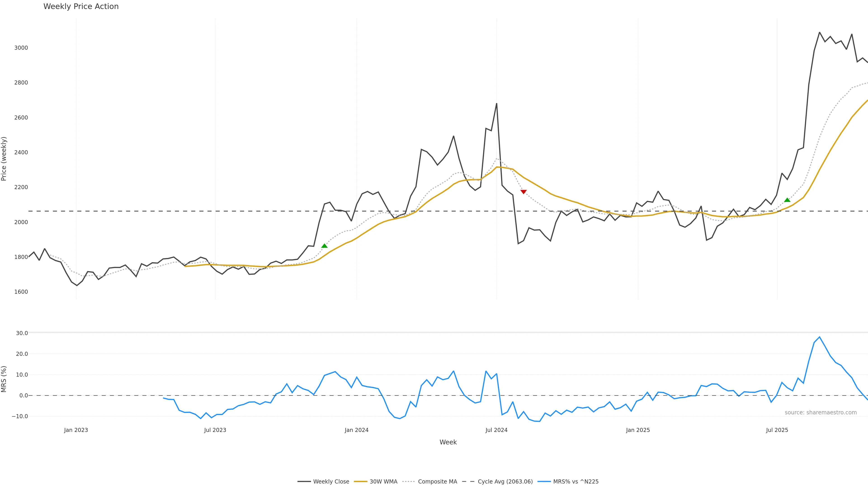Click the Jul 2024 x-axis label
Viewport: 868px width, 488px height.
(x=496, y=430)
